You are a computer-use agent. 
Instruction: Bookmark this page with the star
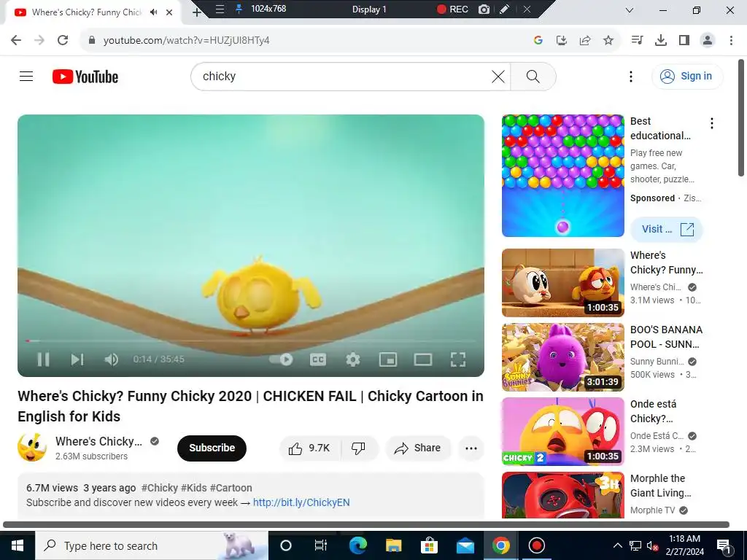pyautogui.click(x=608, y=40)
